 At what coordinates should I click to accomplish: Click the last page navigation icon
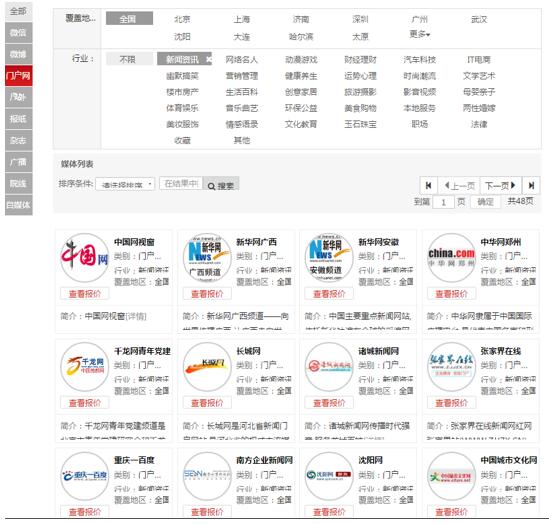[531, 186]
